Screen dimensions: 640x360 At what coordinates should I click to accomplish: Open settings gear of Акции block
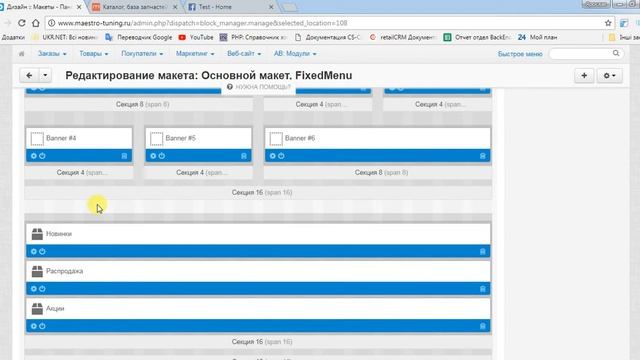34,326
